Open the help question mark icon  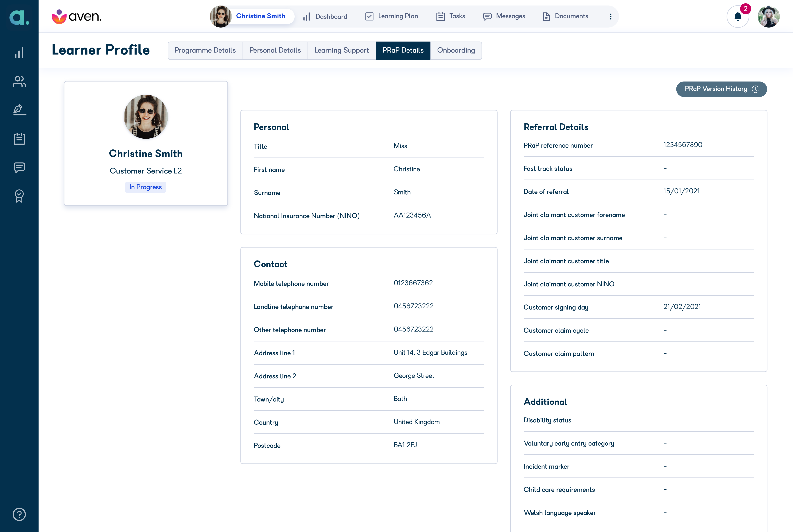[19, 514]
